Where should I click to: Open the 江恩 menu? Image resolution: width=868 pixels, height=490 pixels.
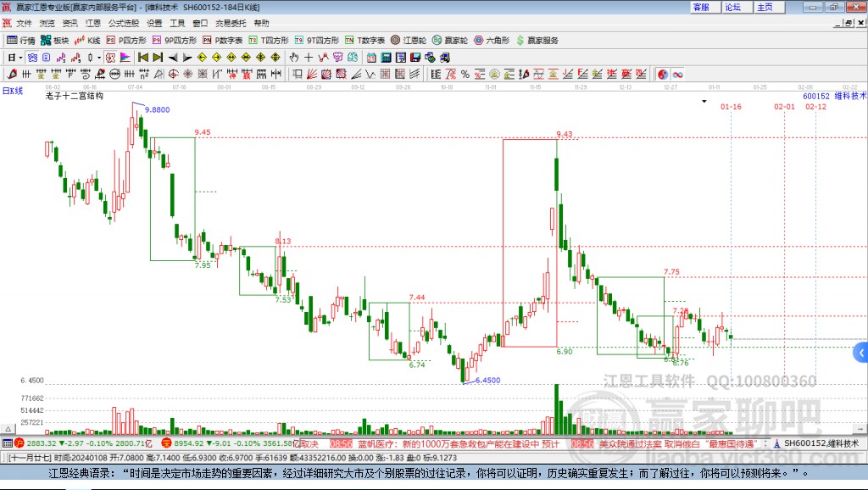pos(92,23)
